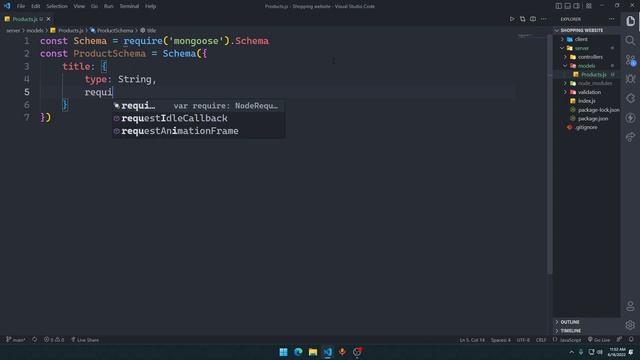Viewport: 640px width, 360px height.
Task: Open editor More Actions ellipsis
Action: 544,19
